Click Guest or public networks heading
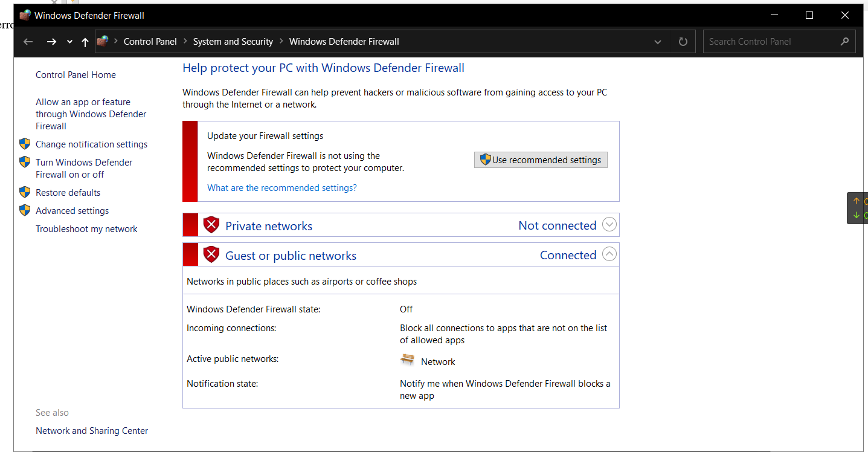The width and height of the screenshot is (868, 452). 291,256
